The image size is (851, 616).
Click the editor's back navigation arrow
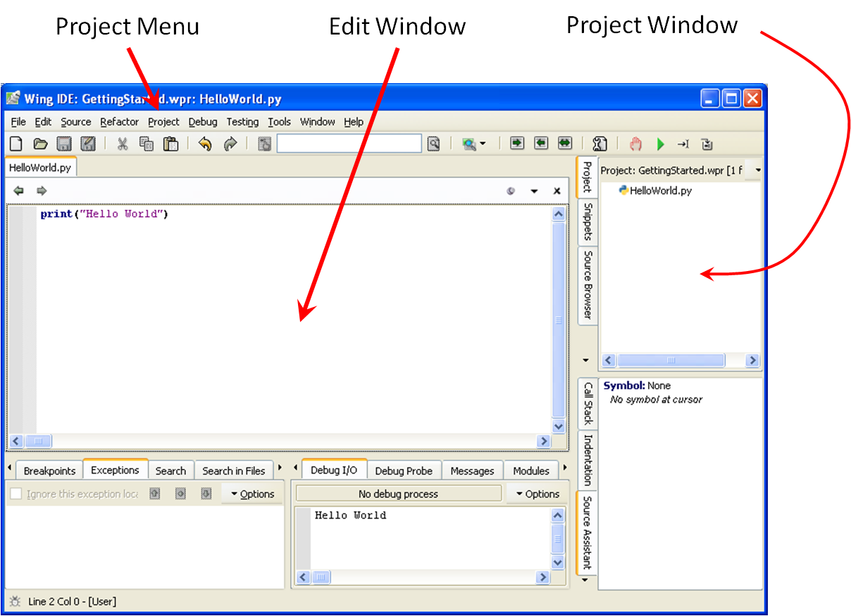19,191
